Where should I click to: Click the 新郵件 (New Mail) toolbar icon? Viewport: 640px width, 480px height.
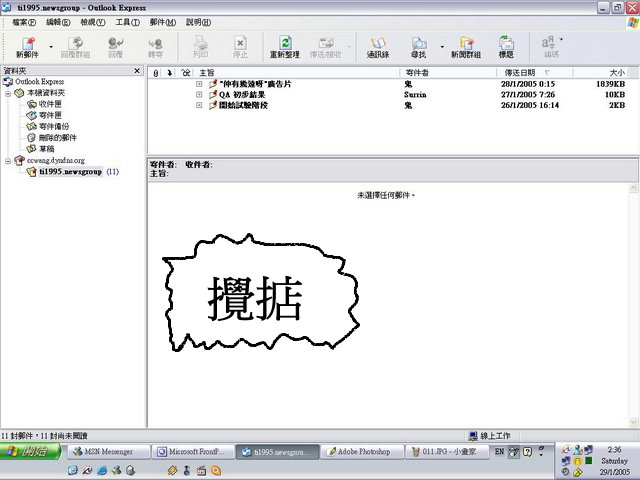[x=27, y=46]
